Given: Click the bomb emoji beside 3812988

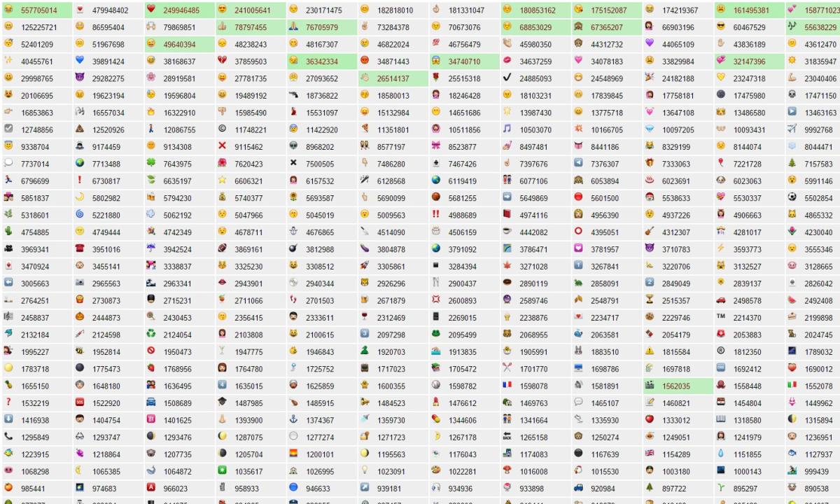Looking at the screenshot, I should click(x=293, y=248).
